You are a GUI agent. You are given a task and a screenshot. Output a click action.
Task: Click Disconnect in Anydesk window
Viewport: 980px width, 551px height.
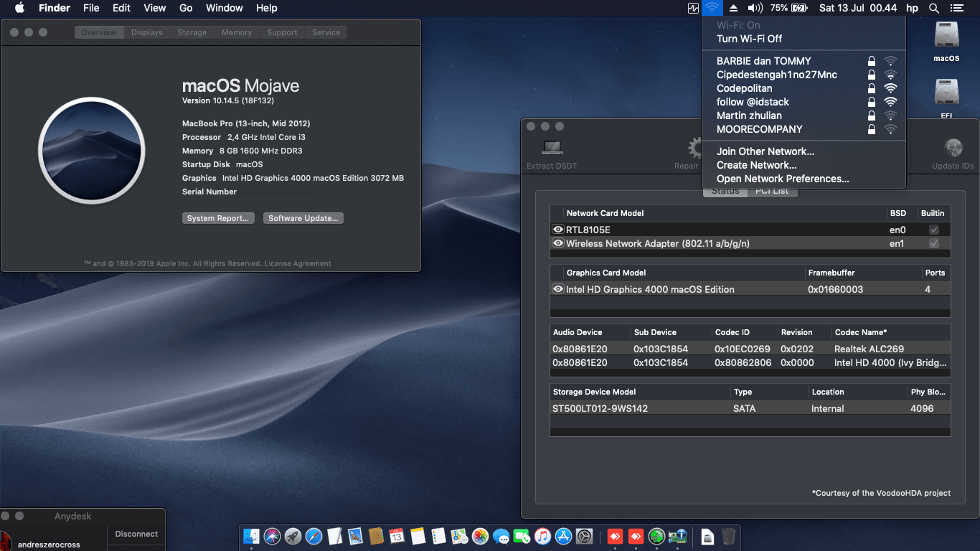[x=136, y=534]
